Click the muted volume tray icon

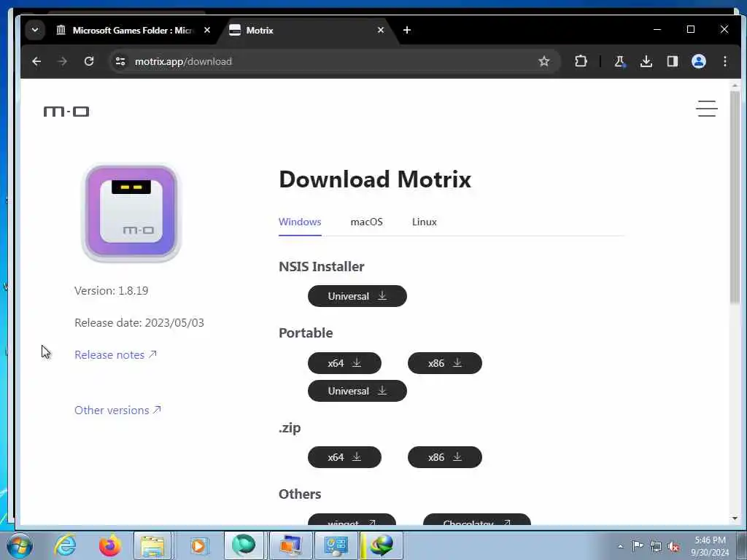(674, 546)
